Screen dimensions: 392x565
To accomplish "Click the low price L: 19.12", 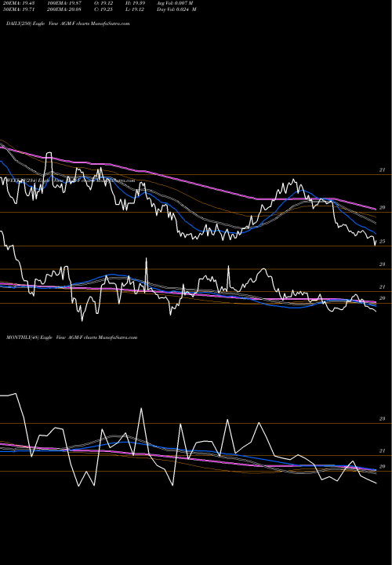I will [135, 9].
